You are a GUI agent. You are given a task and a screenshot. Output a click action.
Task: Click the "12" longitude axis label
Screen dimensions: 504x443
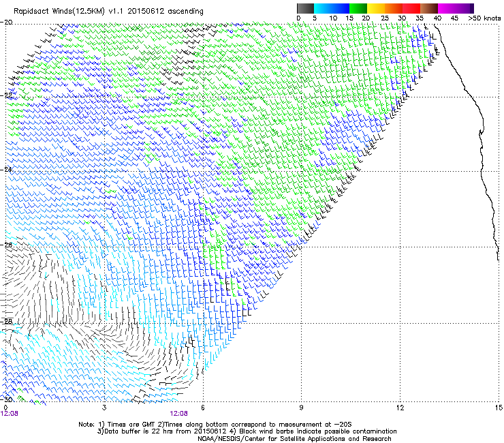[400, 408]
